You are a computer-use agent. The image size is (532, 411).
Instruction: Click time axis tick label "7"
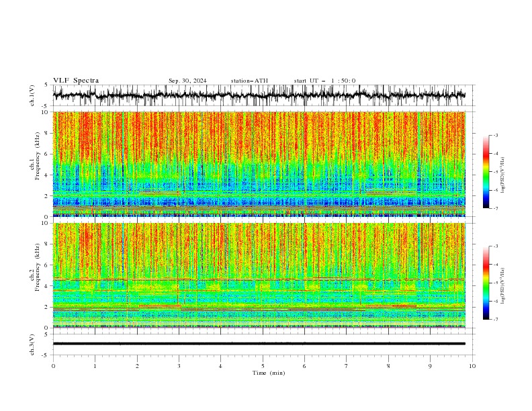[347, 366]
